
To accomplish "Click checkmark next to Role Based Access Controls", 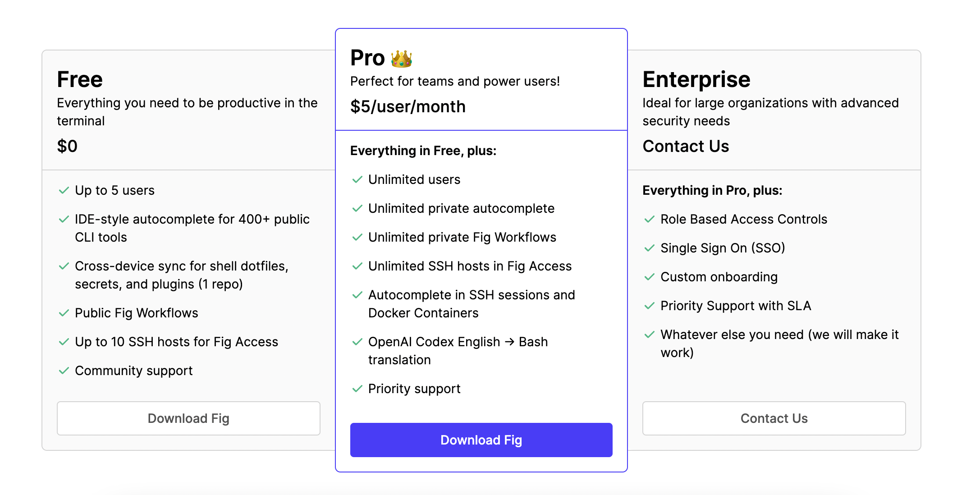I will 649,220.
